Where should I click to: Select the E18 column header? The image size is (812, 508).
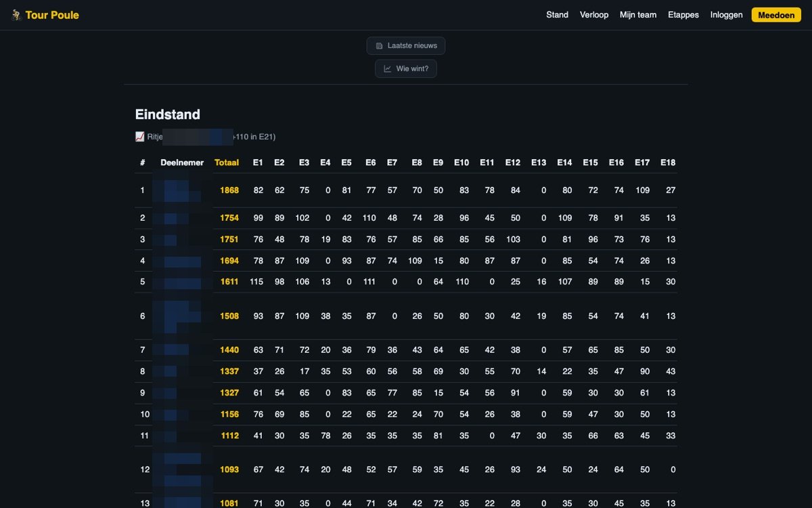[667, 163]
